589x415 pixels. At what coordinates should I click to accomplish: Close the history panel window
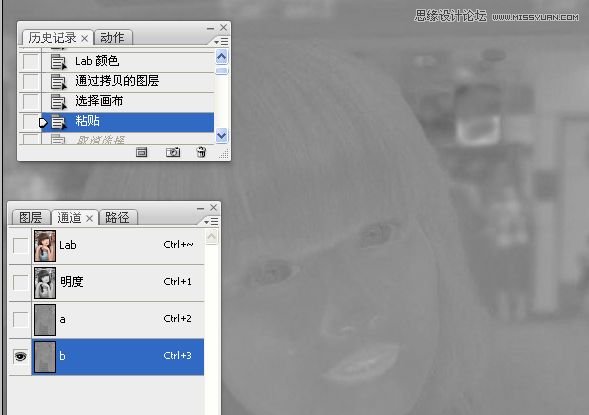tap(224, 27)
